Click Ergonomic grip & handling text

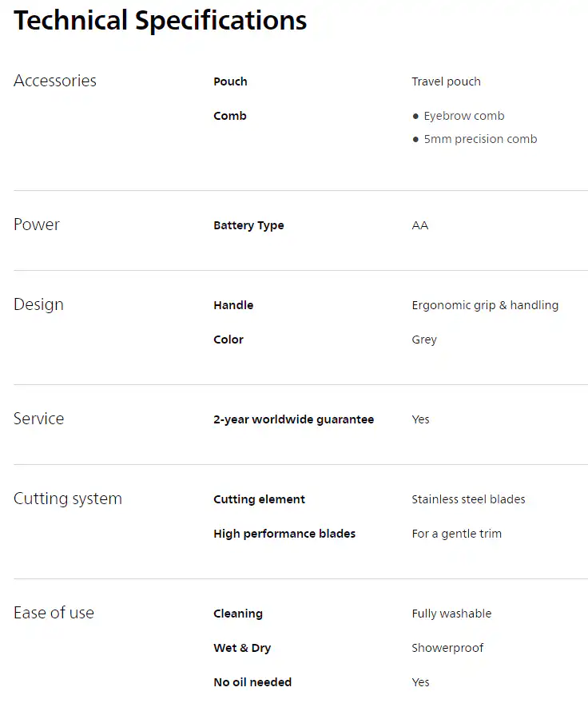coord(485,305)
